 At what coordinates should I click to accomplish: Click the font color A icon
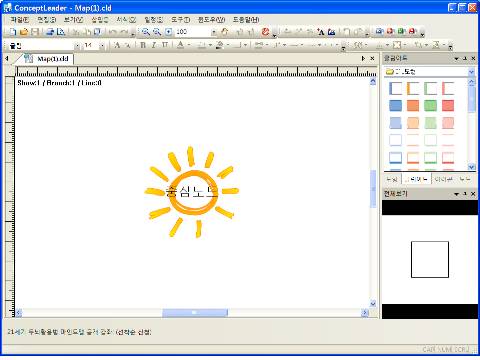pos(180,45)
